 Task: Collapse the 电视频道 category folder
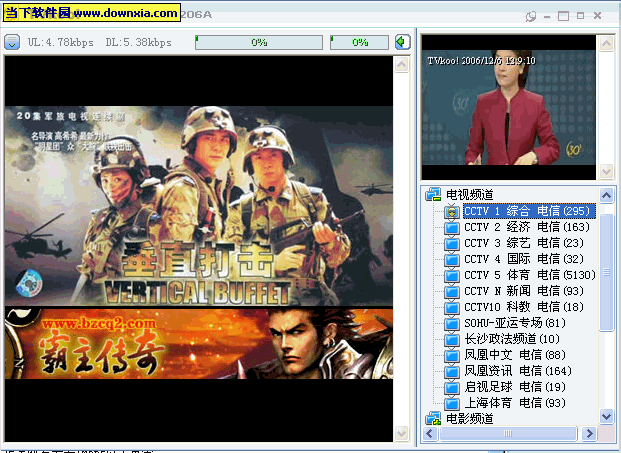[x=433, y=195]
